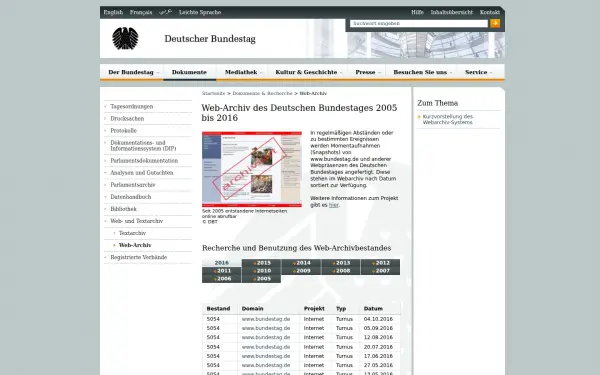Open www.bundestag.de snapshot from 27.05.2016
600x375 pixels.
click(x=266, y=365)
